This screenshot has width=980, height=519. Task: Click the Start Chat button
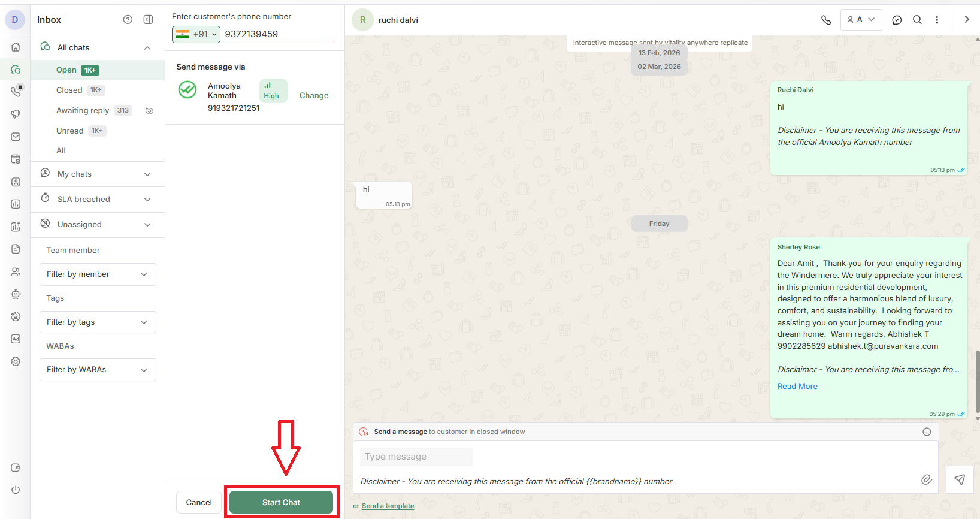281,502
